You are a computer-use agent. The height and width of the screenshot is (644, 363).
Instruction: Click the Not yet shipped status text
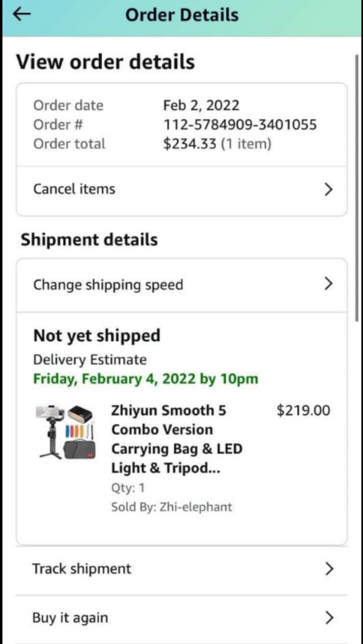click(x=97, y=336)
